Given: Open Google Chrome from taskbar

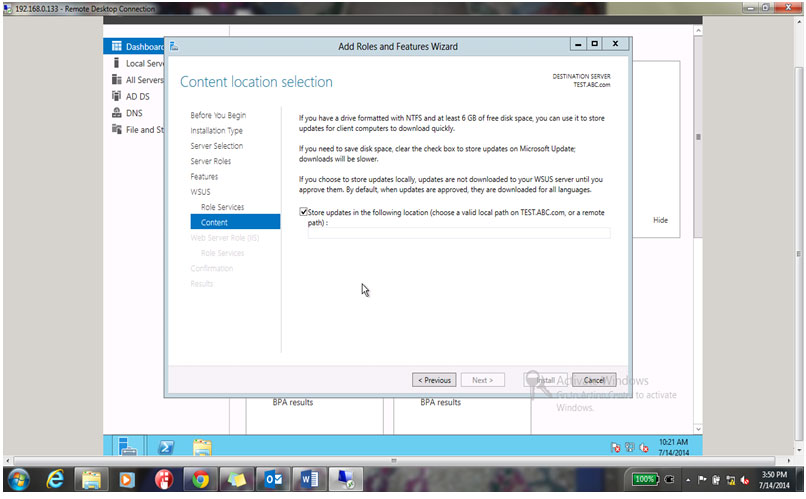Looking at the screenshot, I should coord(200,480).
